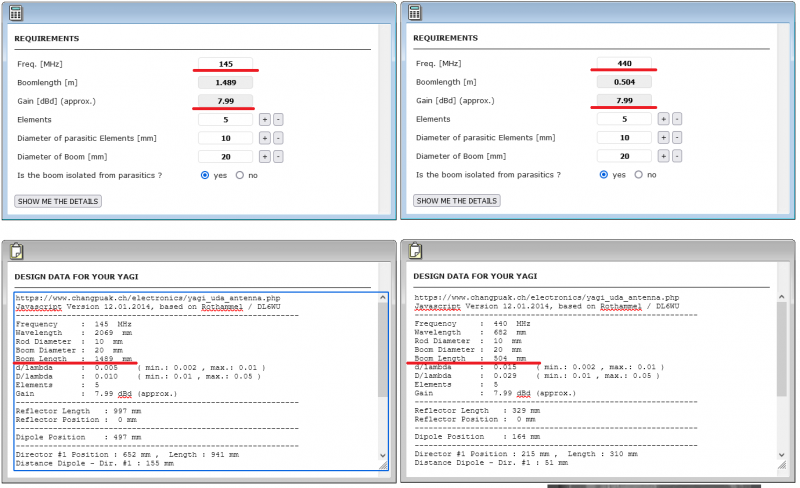
Task: Click the clipboard icon above the 440 MHz design data
Action: click(415, 252)
